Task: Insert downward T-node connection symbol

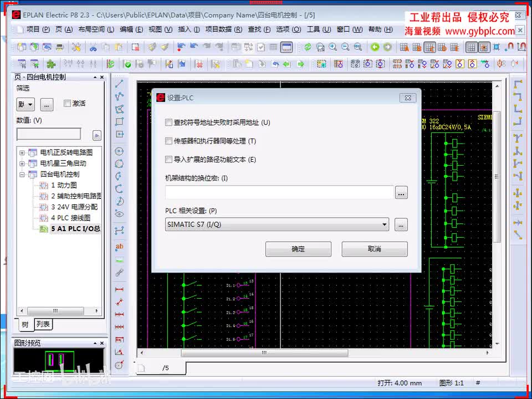Action: (x=518, y=138)
